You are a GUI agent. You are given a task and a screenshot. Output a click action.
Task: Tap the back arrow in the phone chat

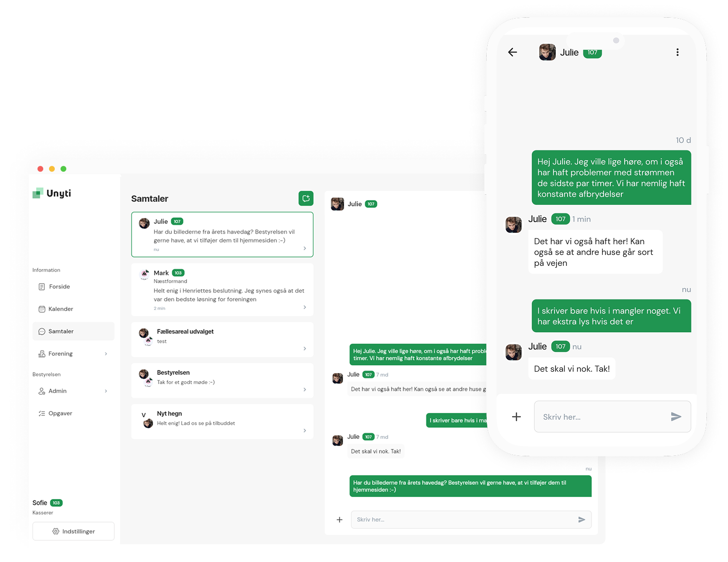tap(513, 52)
